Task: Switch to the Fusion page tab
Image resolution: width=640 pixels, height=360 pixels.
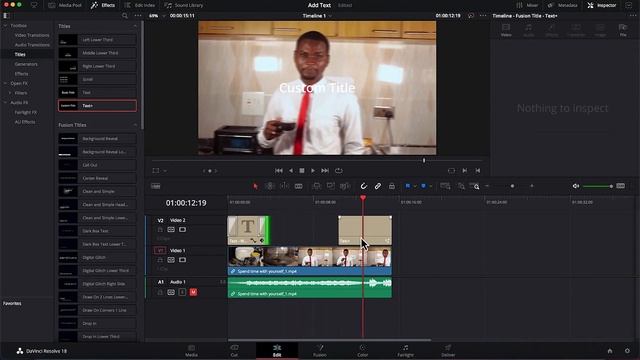Action: pos(320,351)
